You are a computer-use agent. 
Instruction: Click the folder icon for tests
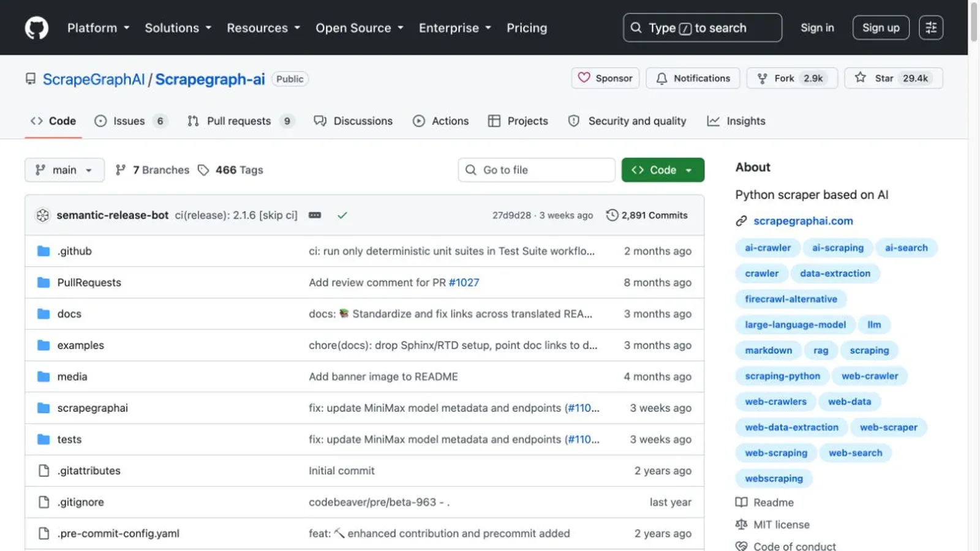coord(43,439)
